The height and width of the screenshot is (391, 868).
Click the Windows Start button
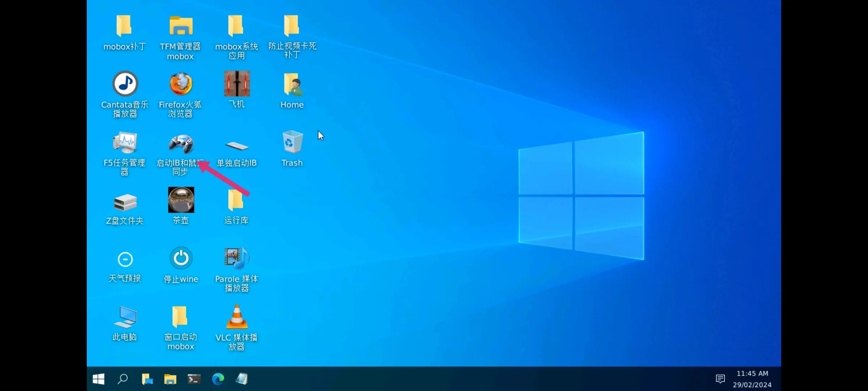(x=98, y=379)
